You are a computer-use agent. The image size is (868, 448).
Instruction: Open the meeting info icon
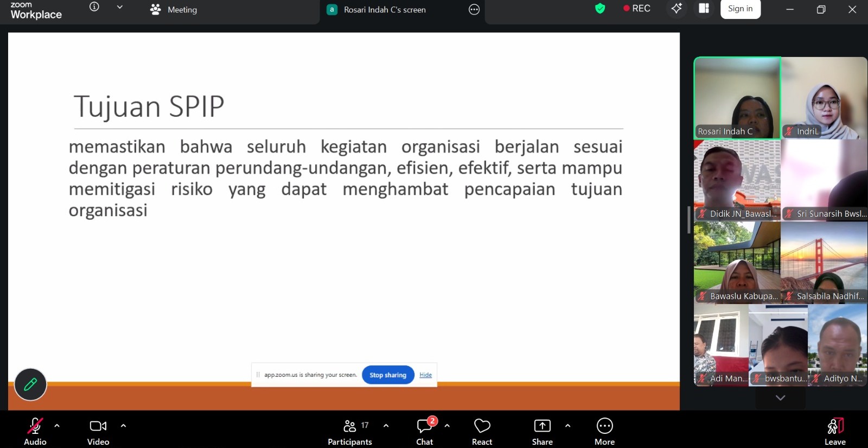(94, 7)
